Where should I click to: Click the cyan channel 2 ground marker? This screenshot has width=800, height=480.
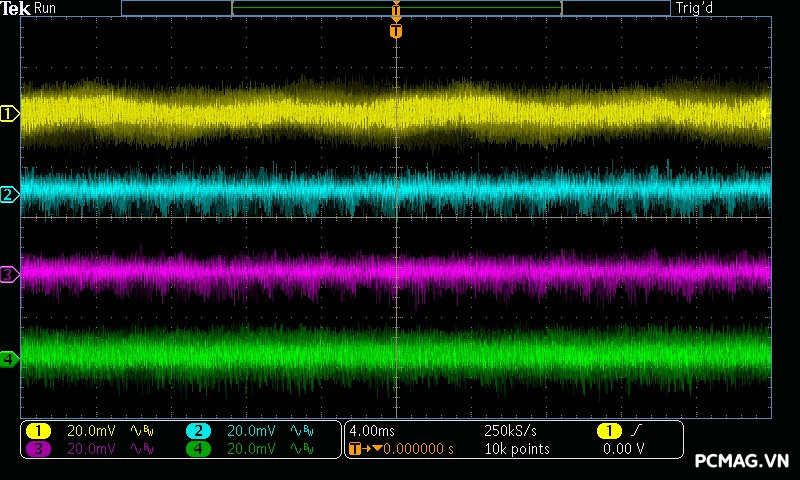click(9, 194)
